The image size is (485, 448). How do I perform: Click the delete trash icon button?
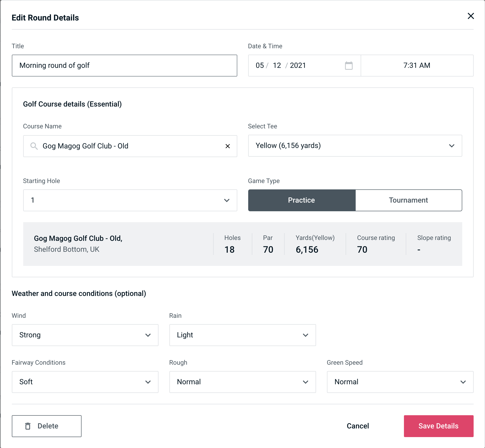pyautogui.click(x=28, y=426)
